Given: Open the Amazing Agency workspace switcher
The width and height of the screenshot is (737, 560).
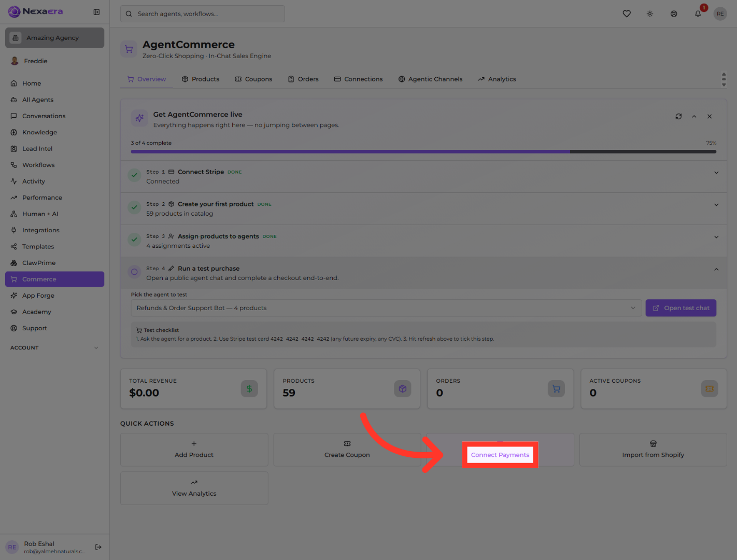Looking at the screenshot, I should 54,38.
